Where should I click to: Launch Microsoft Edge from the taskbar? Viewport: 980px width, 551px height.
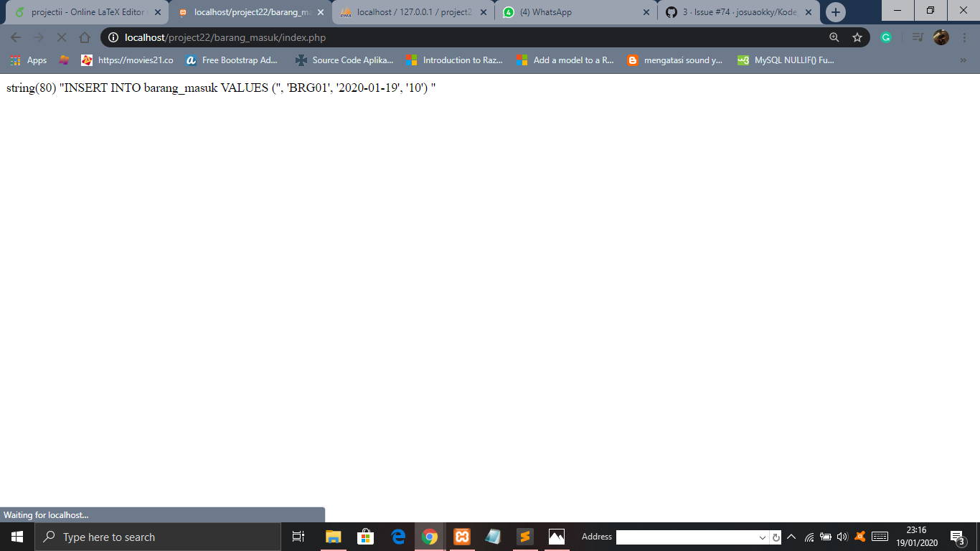pyautogui.click(x=397, y=536)
